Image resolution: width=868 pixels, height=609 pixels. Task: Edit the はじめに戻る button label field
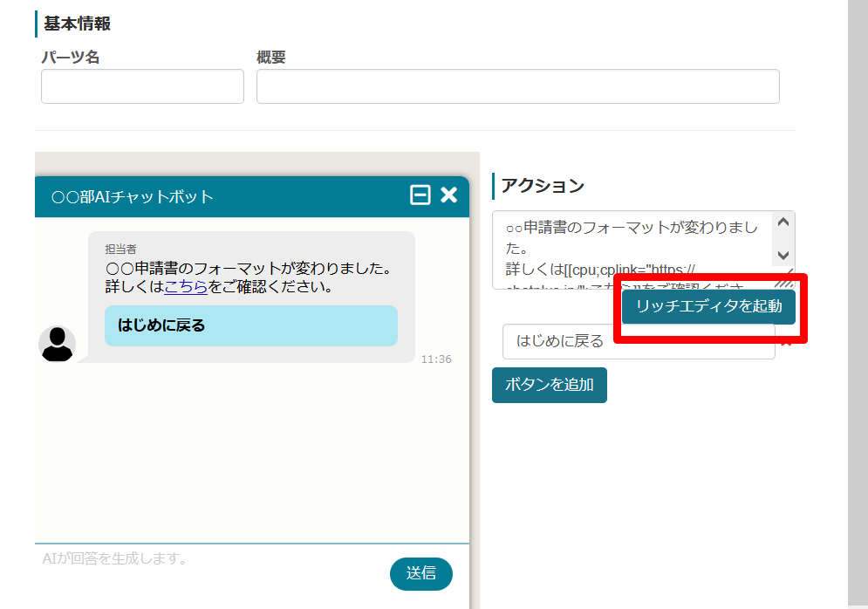click(x=637, y=341)
